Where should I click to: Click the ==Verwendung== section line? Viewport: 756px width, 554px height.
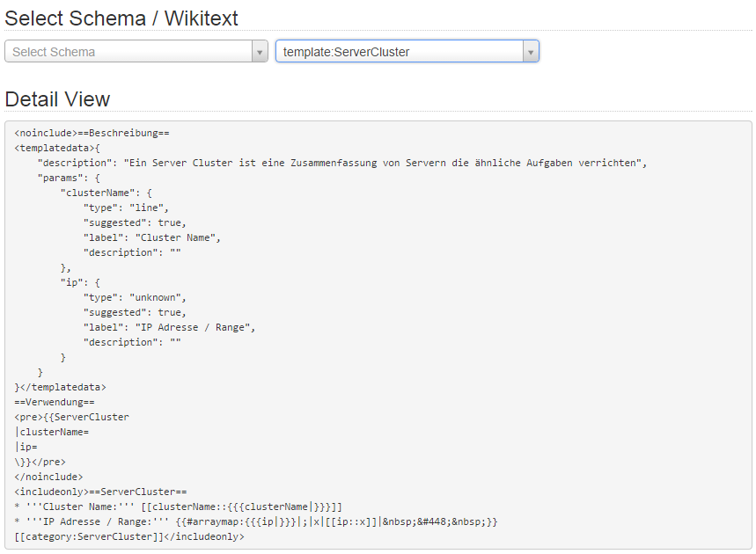(x=55, y=402)
